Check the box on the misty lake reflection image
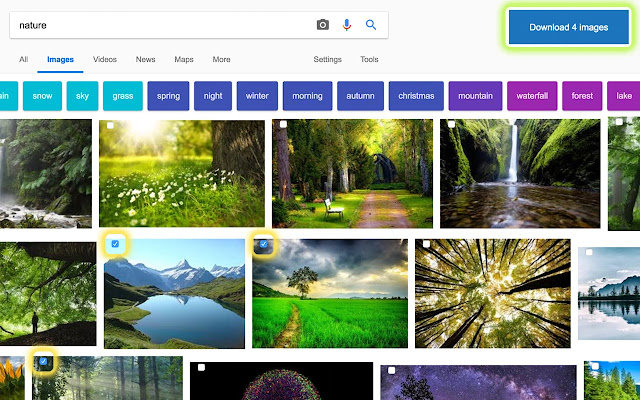640x400 pixels. (x=589, y=252)
